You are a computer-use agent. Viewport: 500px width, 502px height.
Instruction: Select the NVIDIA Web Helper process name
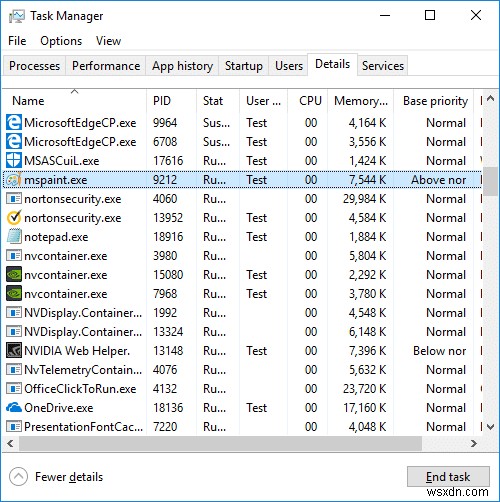coord(77,351)
